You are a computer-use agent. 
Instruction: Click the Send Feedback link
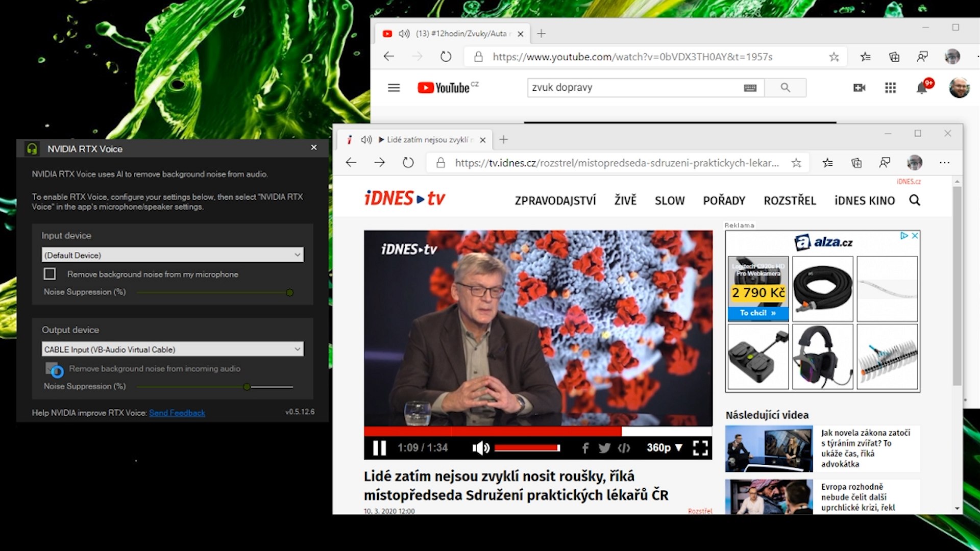(x=177, y=413)
